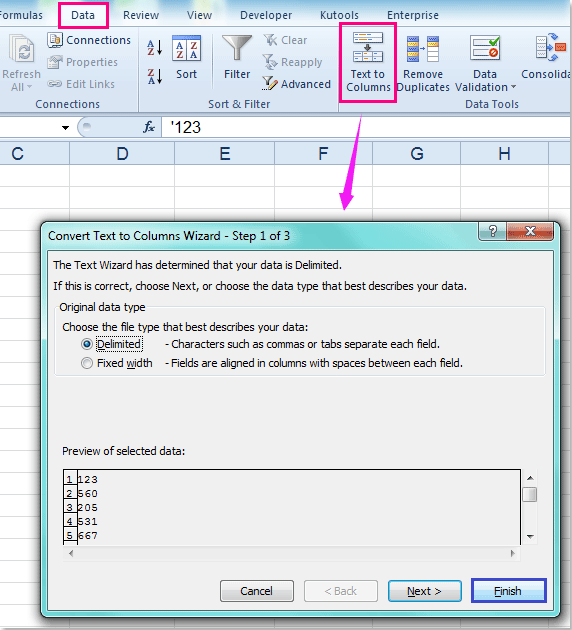Toggle the Filter funnel icon

[x=237, y=48]
